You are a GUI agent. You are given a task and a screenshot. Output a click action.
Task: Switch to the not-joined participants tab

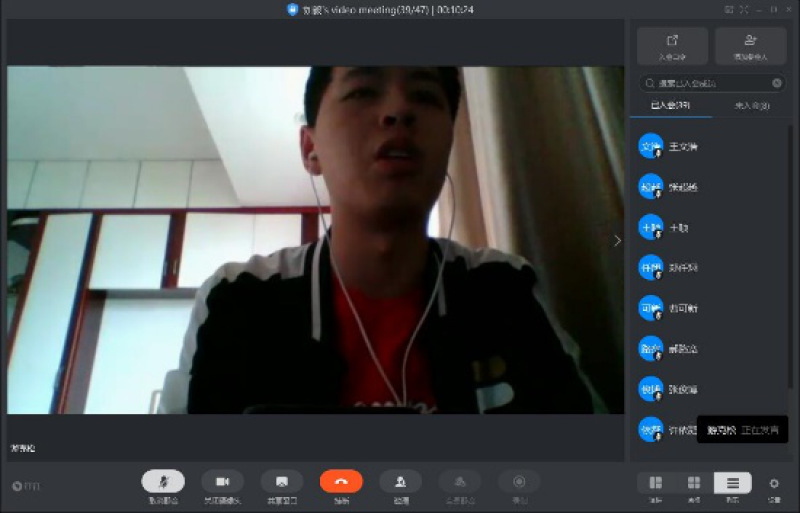(751, 106)
